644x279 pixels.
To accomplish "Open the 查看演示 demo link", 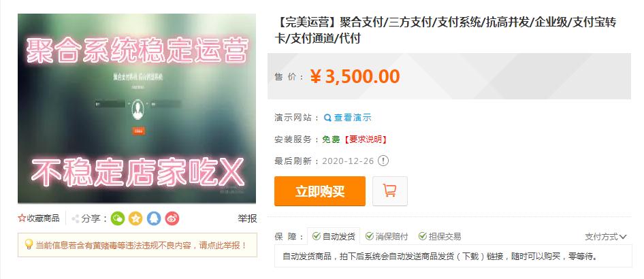I will pyautogui.click(x=353, y=118).
